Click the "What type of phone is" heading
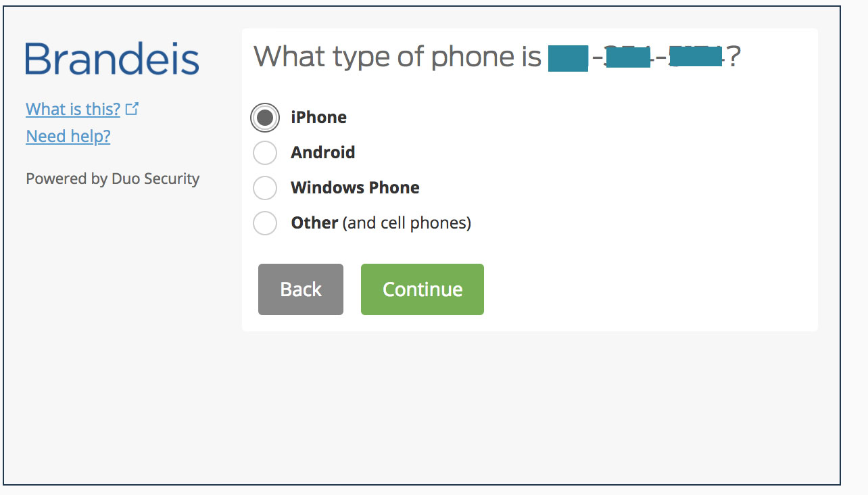 [397, 57]
